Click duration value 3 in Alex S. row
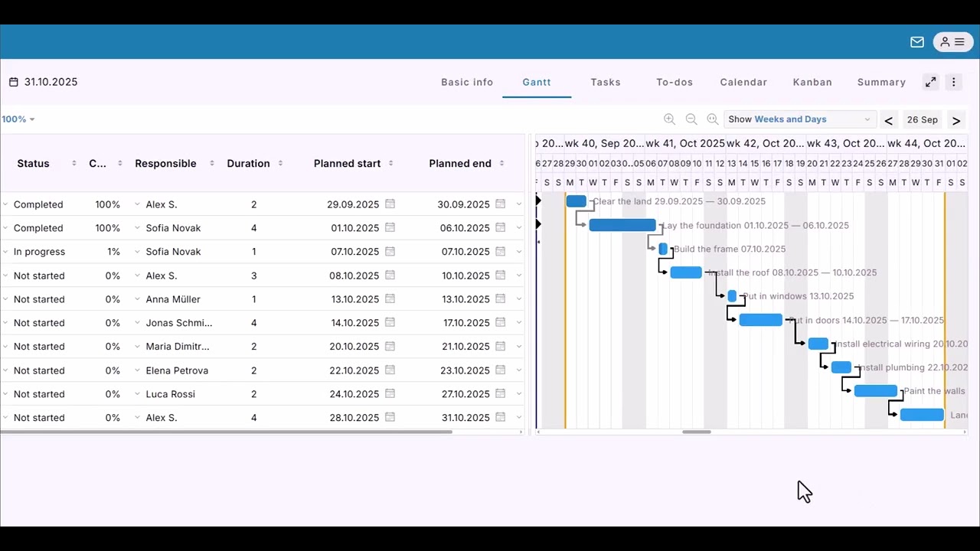Screen dimensions: 980x551 [x=253, y=275]
